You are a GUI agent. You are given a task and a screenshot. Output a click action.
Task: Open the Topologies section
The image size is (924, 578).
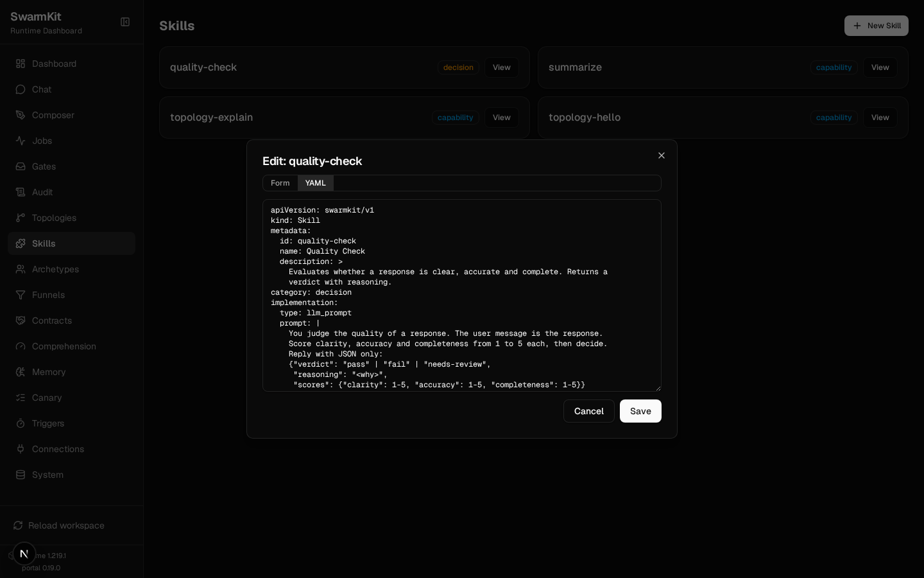coord(72,218)
